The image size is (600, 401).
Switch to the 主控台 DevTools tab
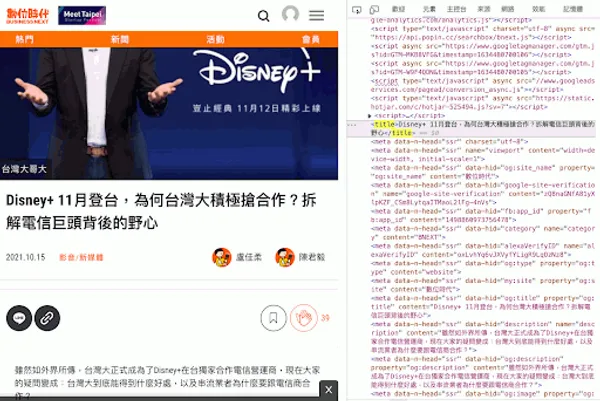click(457, 9)
